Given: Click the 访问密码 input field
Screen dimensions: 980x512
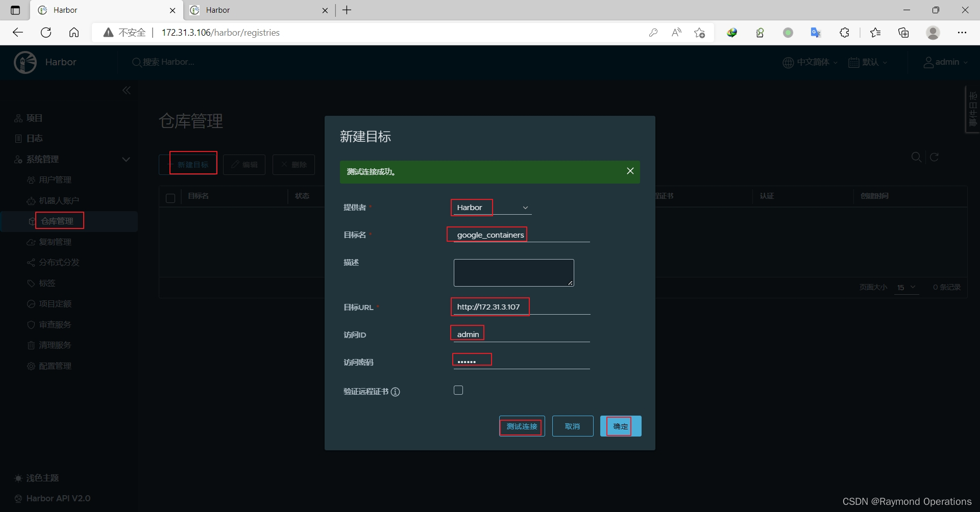Looking at the screenshot, I should coord(522,362).
